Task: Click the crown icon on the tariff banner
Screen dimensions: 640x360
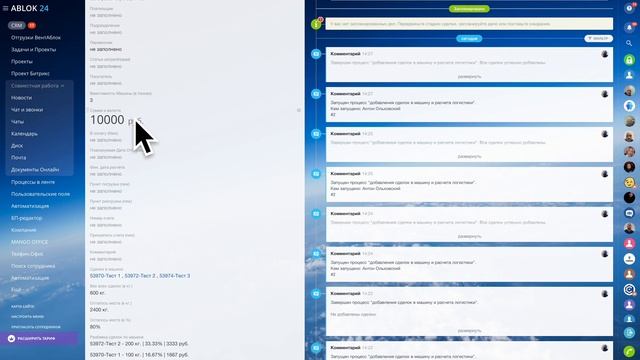Action: coord(11,338)
